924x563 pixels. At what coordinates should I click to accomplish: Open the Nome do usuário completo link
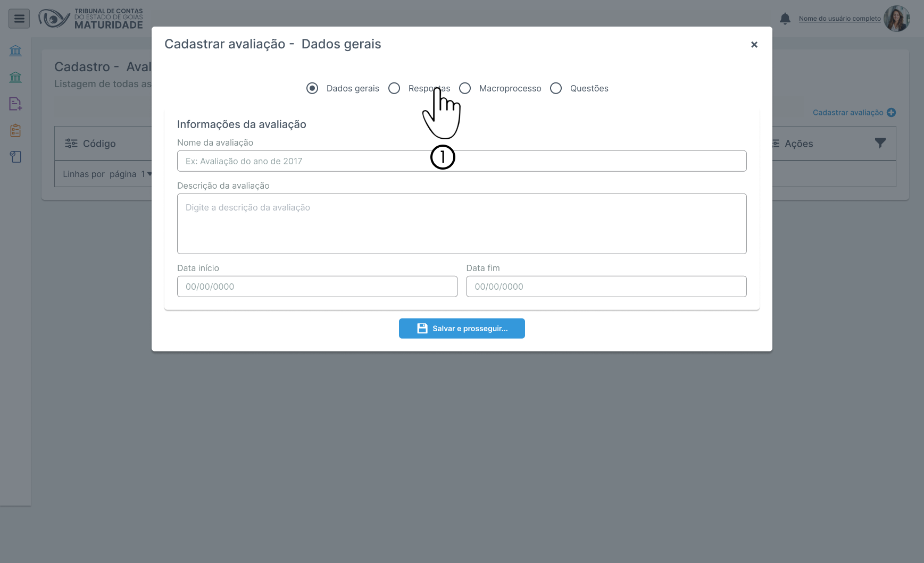(839, 19)
